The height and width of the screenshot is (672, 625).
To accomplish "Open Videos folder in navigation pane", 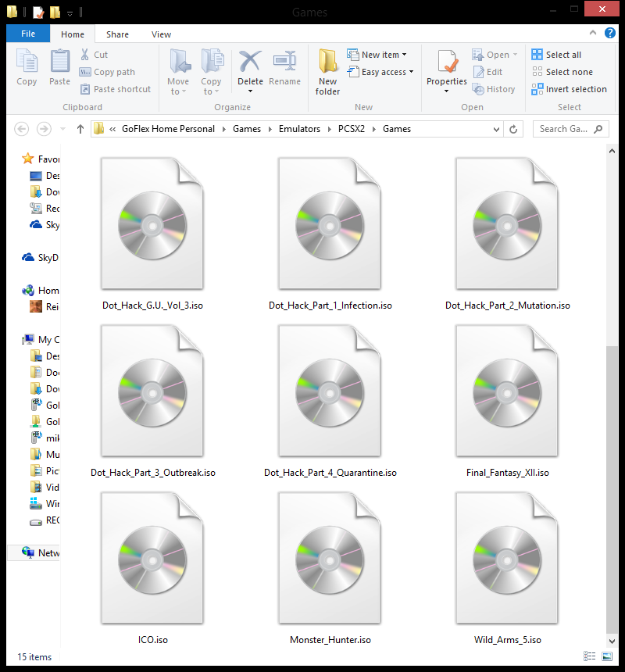I will tap(45, 488).
